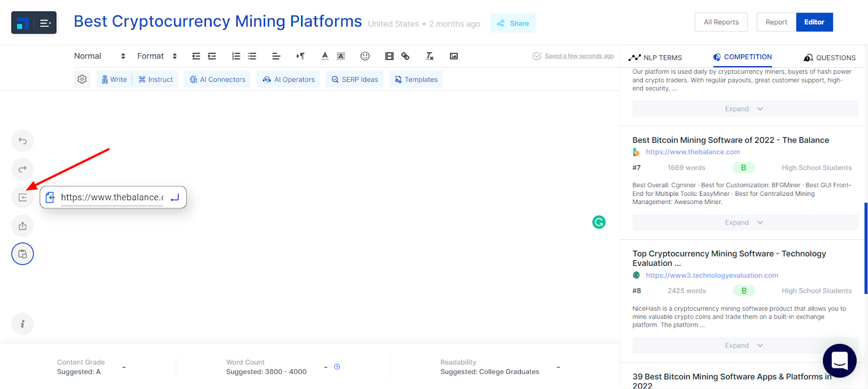868x389 pixels.
Task: Click the Instruct AI button
Action: [x=156, y=79]
